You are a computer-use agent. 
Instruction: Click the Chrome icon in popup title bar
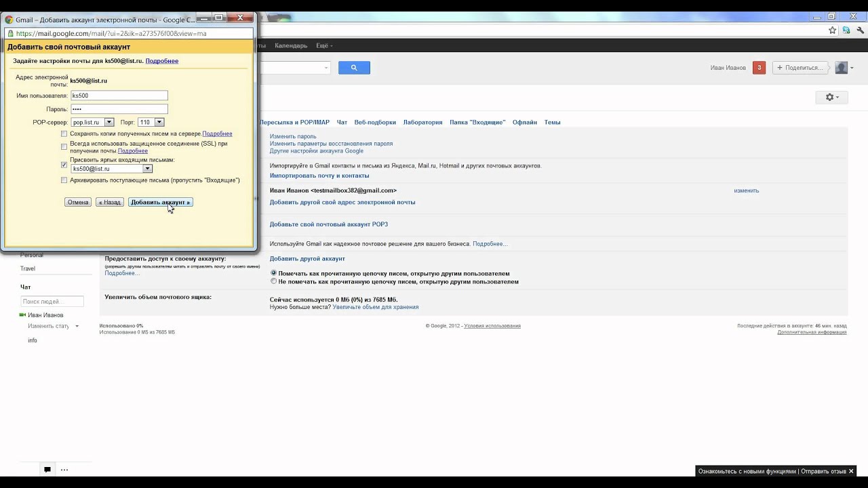click(x=9, y=20)
